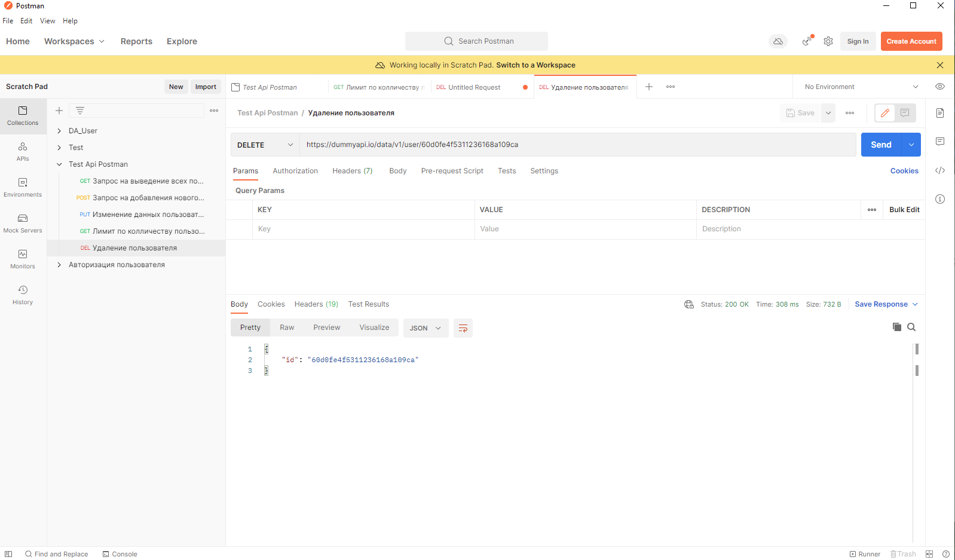This screenshot has height=560, width=955.
Task: Open the Pre-request Script tab
Action: pyautogui.click(x=452, y=171)
